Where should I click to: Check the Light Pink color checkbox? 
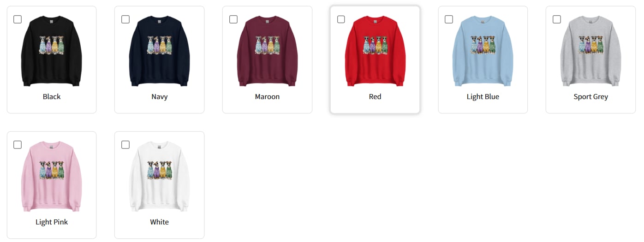18,145
